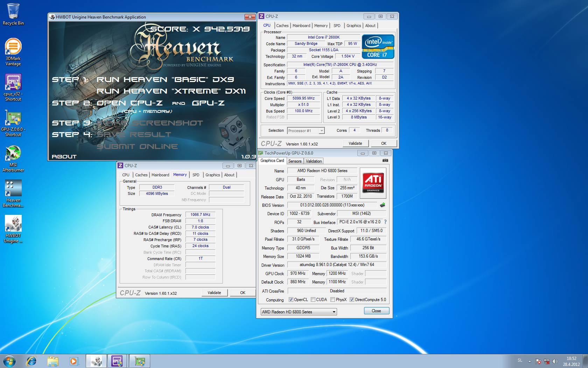
Task: Click the GPU Clock 970 MHz field
Action: (x=298, y=273)
